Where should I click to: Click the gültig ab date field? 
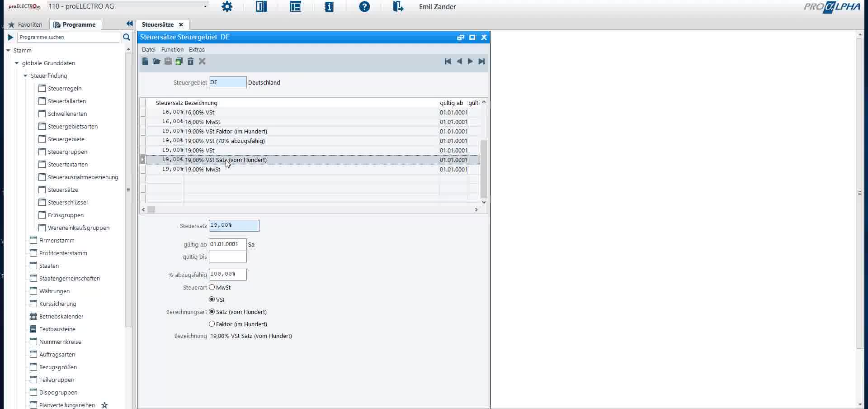[227, 244]
